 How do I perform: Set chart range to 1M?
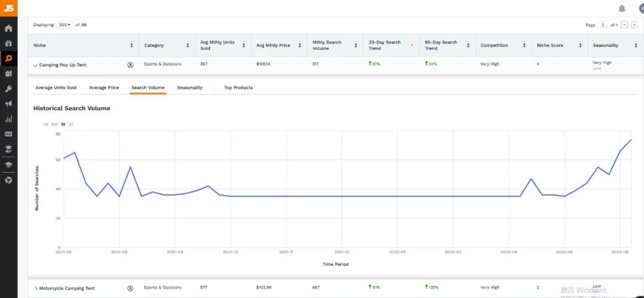pyautogui.click(x=45, y=125)
